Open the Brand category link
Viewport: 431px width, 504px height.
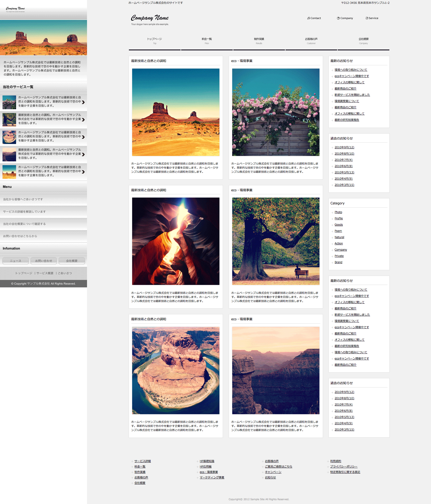coord(338,262)
